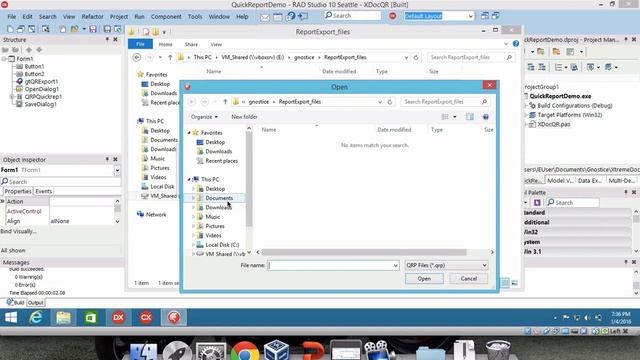Refresh the Open dialog folder listing
Screen dimensions: 640x360
[x=390, y=102]
